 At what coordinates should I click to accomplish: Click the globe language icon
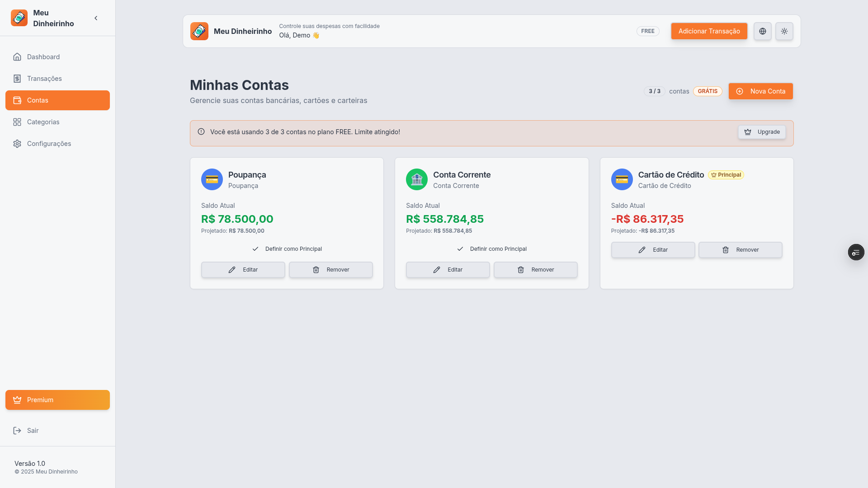click(762, 31)
